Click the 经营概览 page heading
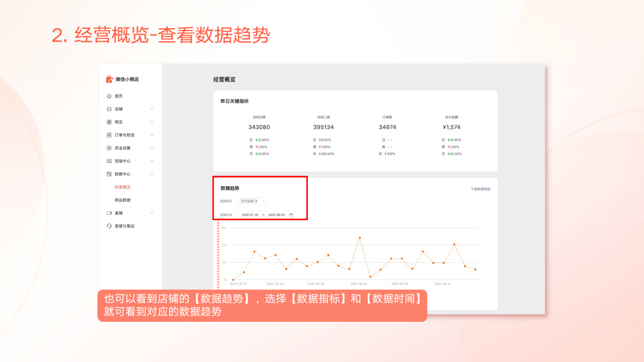The width and height of the screenshot is (644, 362). [x=224, y=79]
